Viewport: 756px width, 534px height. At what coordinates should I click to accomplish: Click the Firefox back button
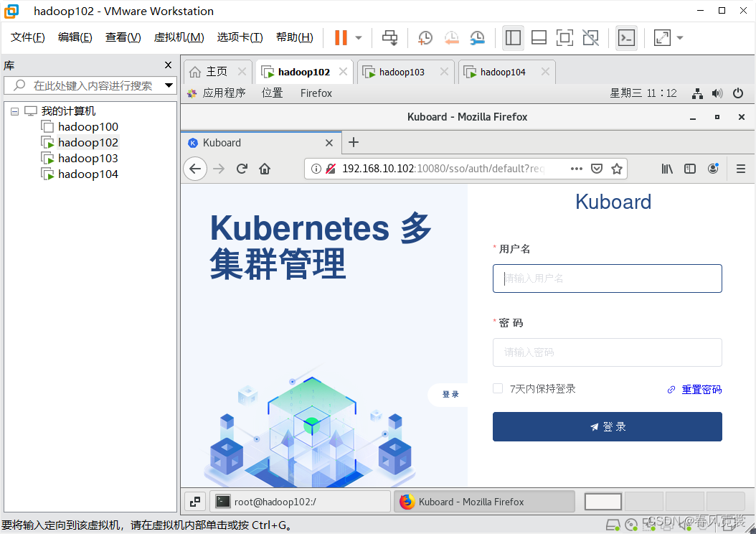pyautogui.click(x=195, y=169)
